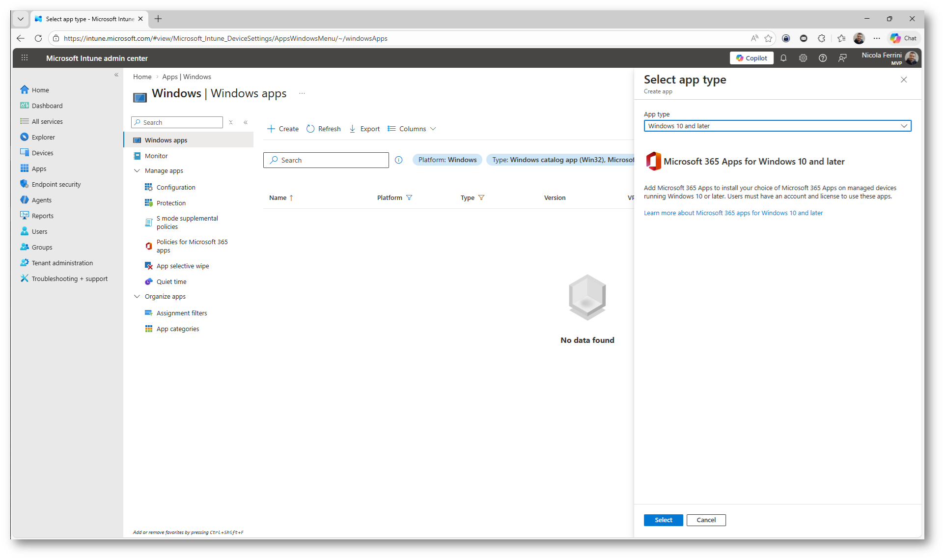
Task: Filter by Platform column funnel icon
Action: pyautogui.click(x=409, y=198)
